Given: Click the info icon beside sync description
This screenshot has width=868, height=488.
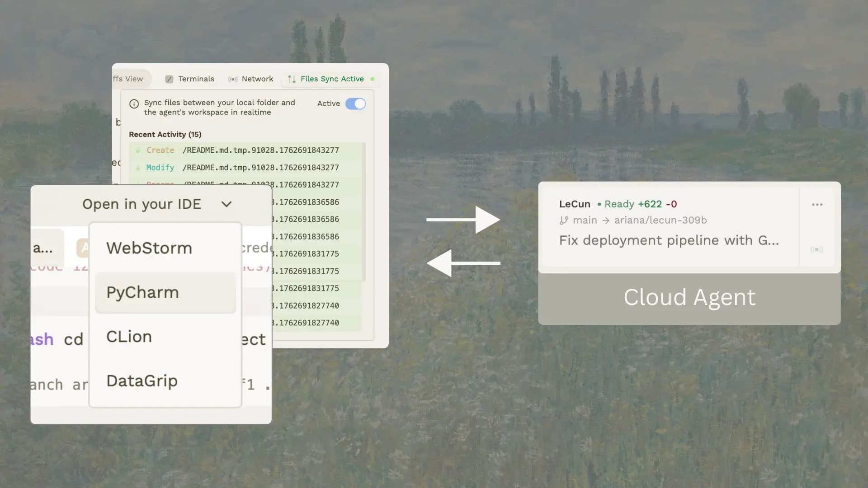Looking at the screenshot, I should (134, 104).
